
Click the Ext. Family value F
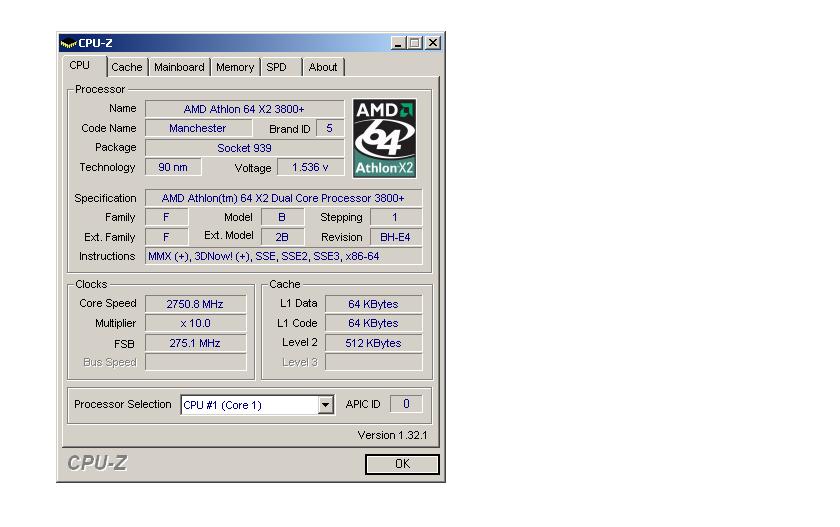(x=167, y=237)
